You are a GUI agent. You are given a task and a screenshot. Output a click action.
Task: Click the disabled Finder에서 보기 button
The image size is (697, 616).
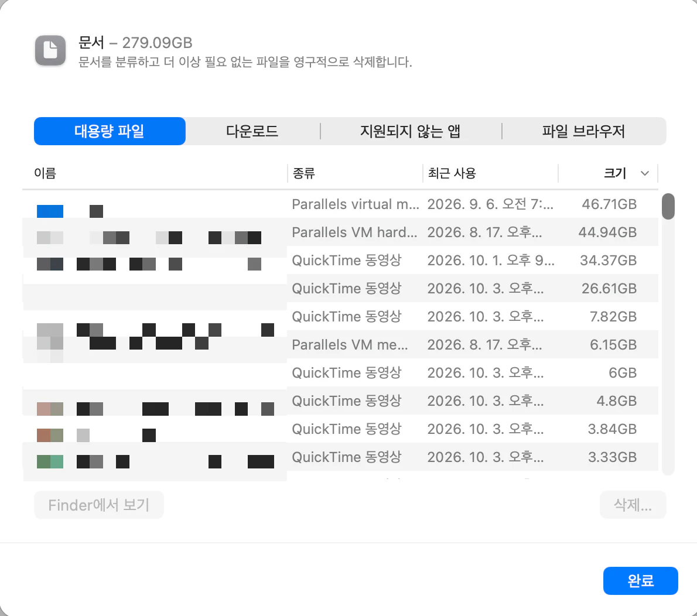98,505
